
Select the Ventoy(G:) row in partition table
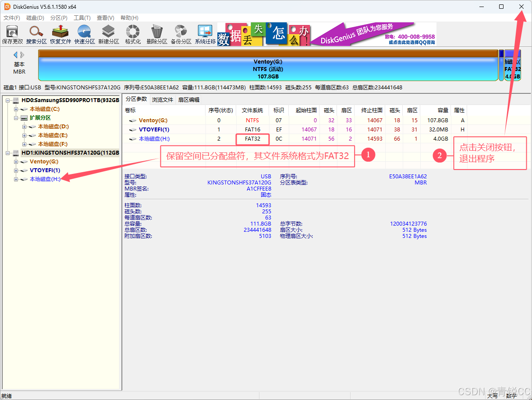click(x=295, y=120)
